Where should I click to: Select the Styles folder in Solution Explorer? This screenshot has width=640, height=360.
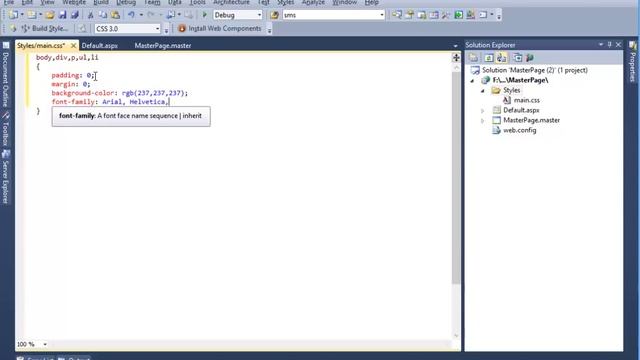(x=511, y=90)
